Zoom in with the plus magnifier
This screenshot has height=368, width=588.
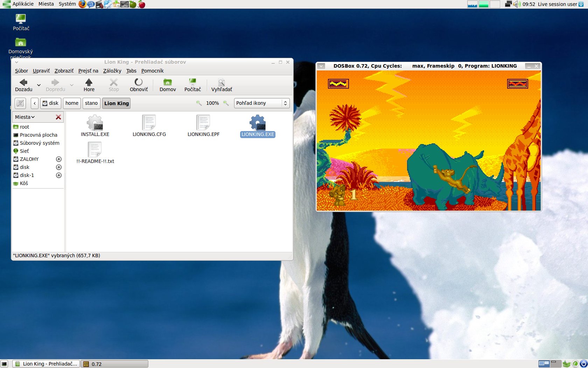(226, 103)
